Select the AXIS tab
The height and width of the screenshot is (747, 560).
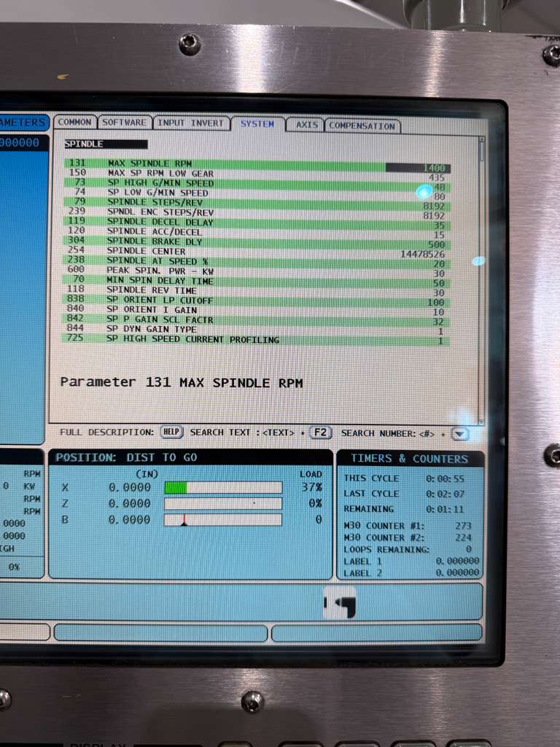[306, 125]
